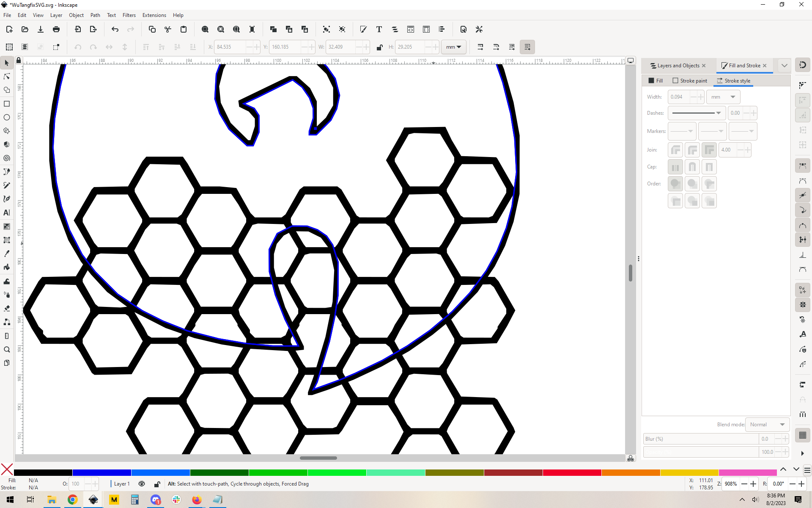Switch to the Stroke paint tab

click(x=690, y=80)
